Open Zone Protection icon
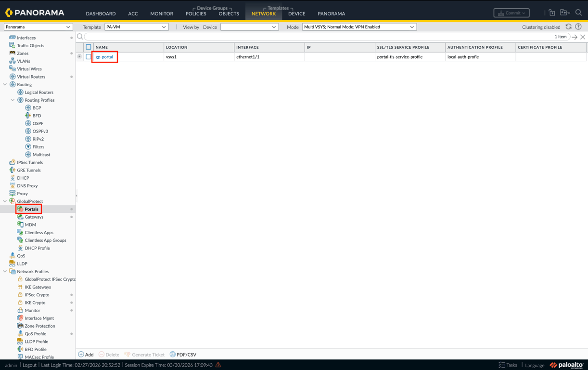Image resolution: width=588 pixels, height=370 pixels. point(20,326)
